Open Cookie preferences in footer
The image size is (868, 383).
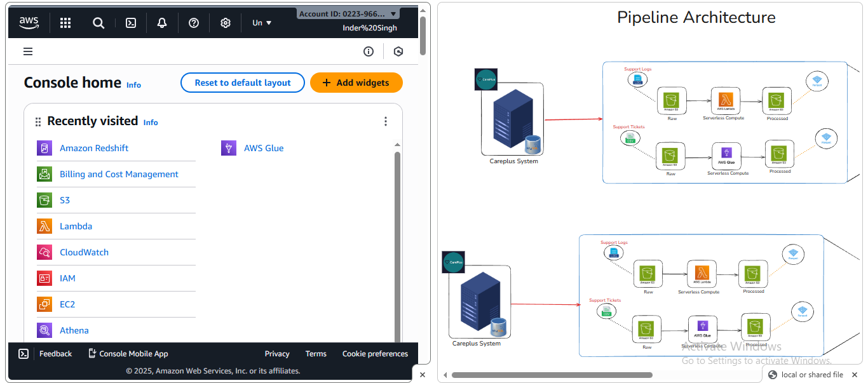(x=375, y=354)
